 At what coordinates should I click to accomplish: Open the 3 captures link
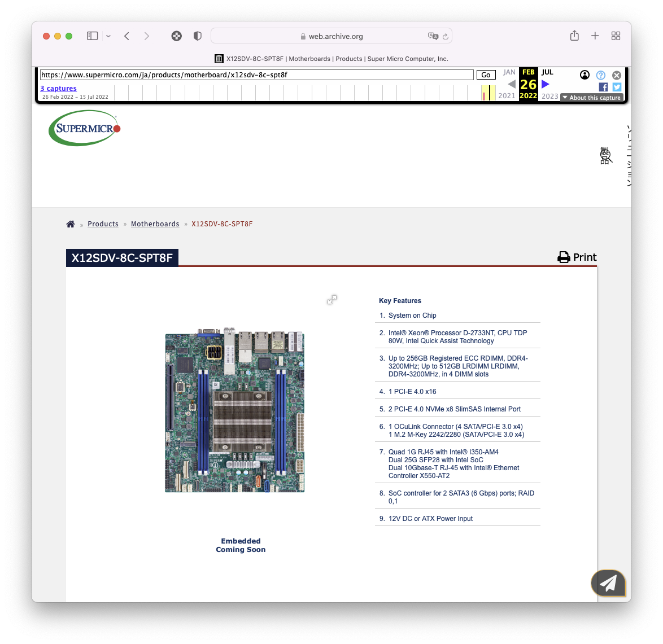(x=58, y=88)
